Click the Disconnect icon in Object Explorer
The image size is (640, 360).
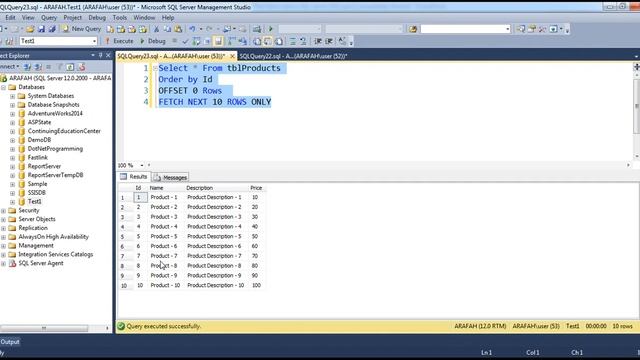38,67
